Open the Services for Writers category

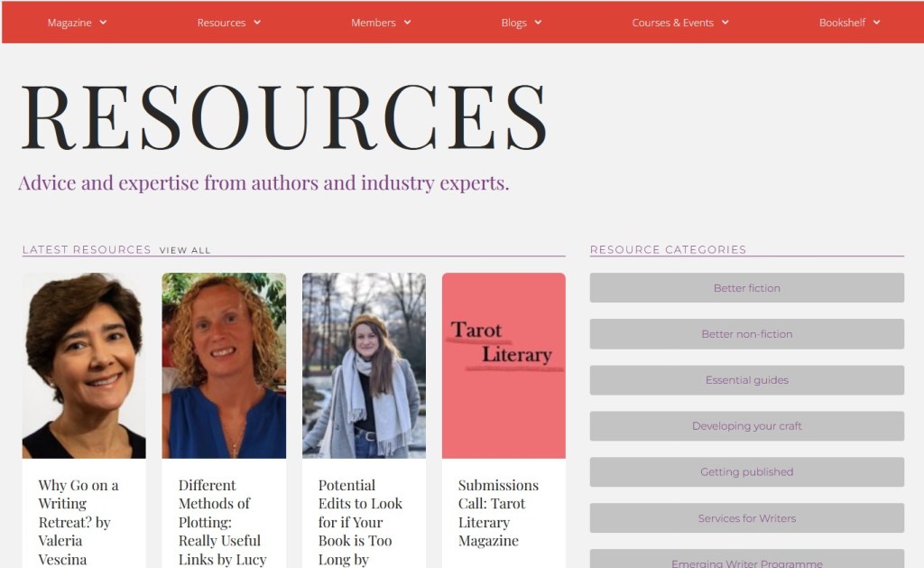coord(746,517)
